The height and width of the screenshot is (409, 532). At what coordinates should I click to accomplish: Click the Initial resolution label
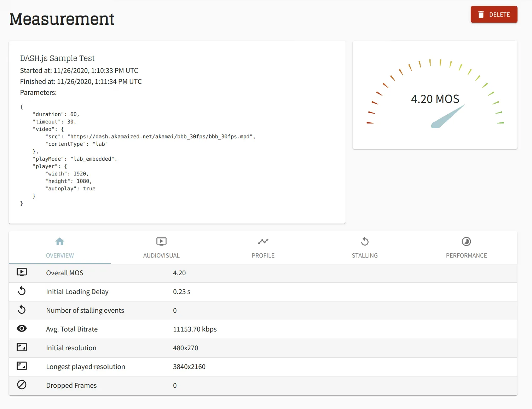[71, 348]
